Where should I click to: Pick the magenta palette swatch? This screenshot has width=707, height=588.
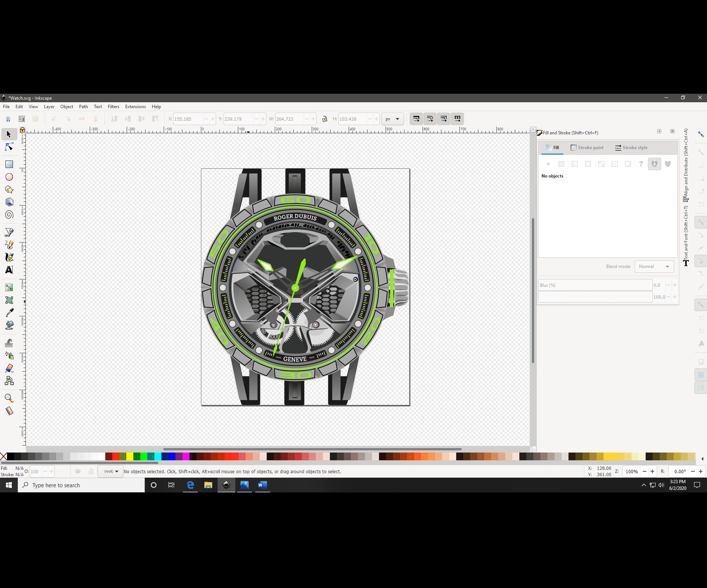186,457
